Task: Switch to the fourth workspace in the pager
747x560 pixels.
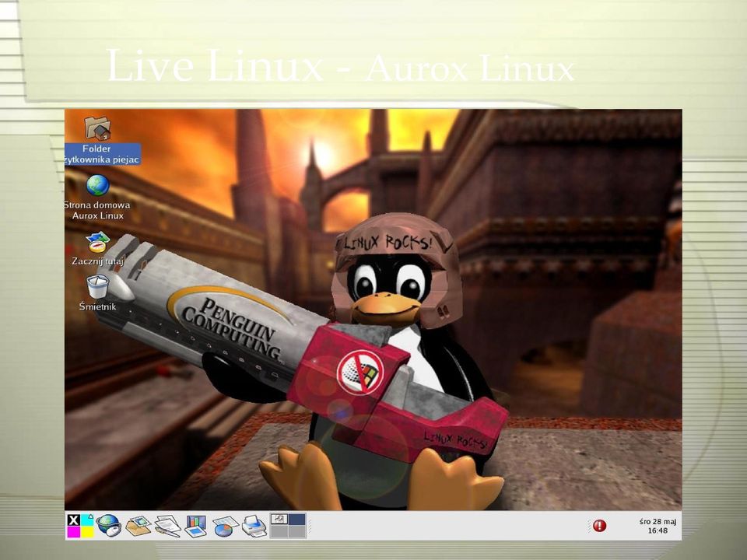Action: point(296,531)
